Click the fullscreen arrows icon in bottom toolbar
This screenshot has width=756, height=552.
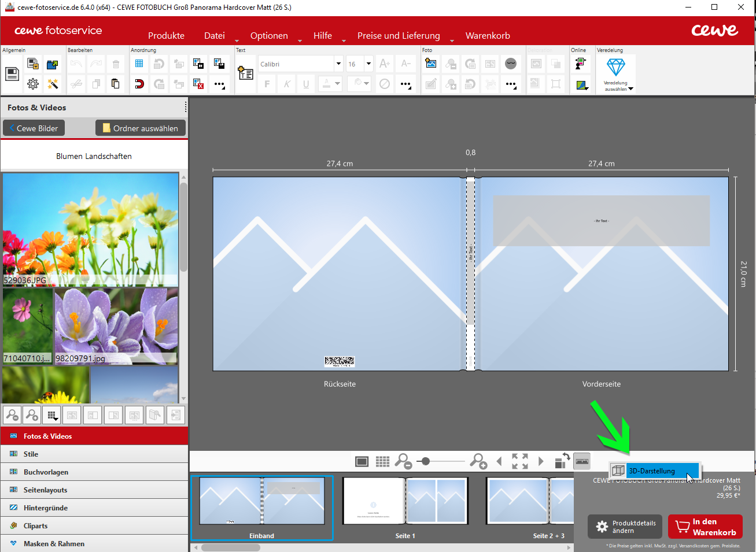pos(519,461)
